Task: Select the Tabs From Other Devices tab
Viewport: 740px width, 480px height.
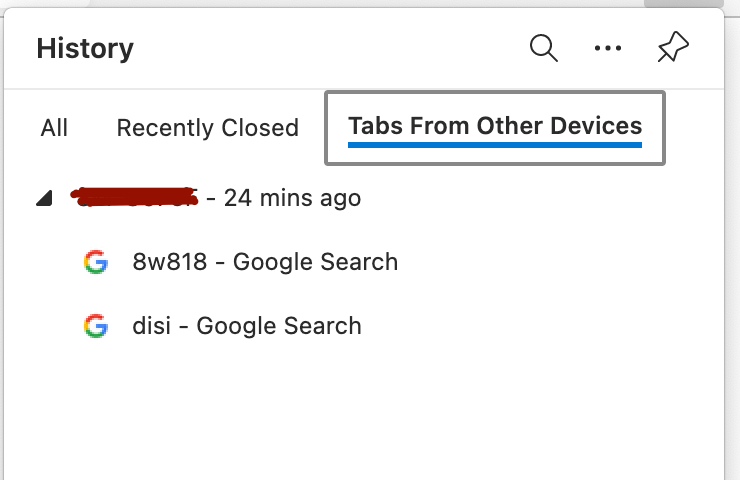Action: point(495,128)
